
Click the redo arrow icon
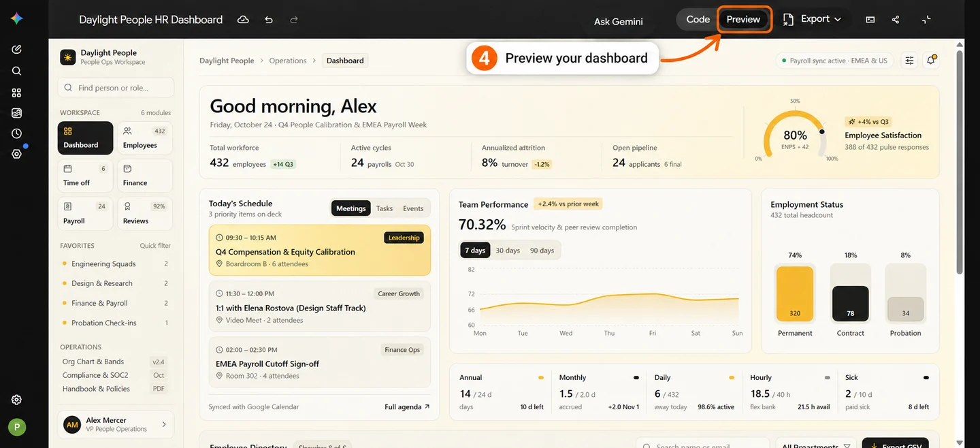coord(294,20)
